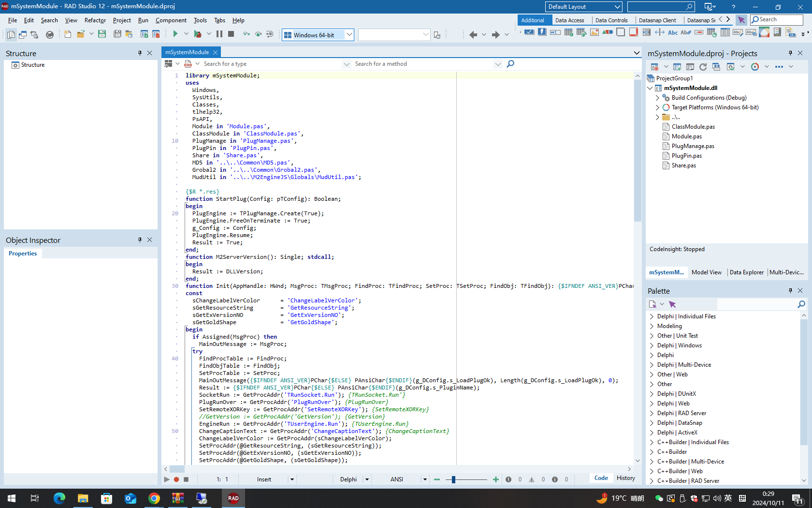
Task: Click the editor zoom slider handle
Action: (453, 479)
